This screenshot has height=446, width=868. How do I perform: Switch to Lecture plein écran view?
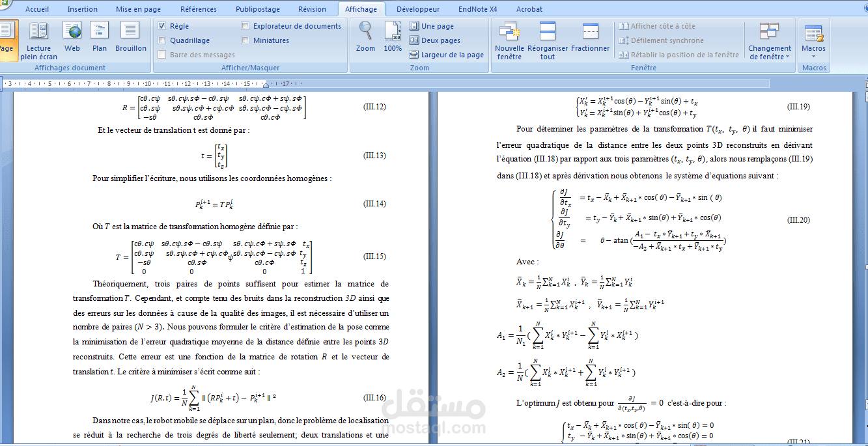39,41
